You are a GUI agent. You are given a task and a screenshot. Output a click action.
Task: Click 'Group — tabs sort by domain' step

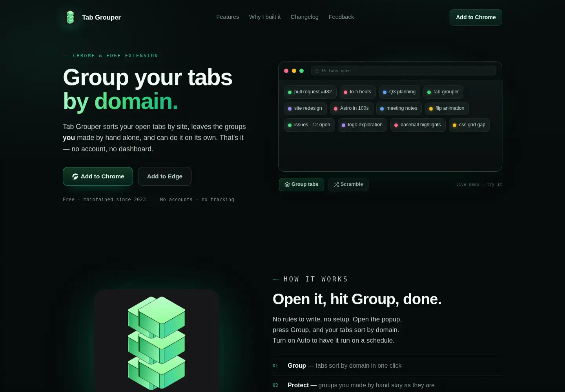[x=387, y=366]
